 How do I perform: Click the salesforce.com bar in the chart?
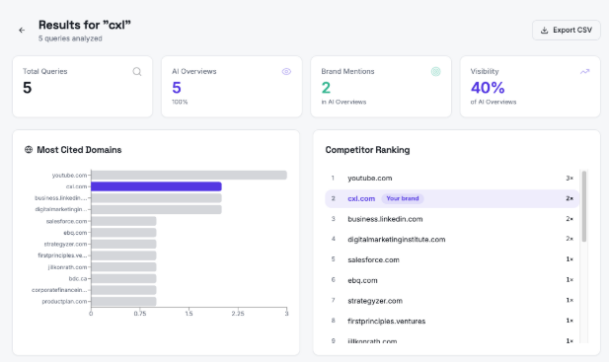pos(124,221)
